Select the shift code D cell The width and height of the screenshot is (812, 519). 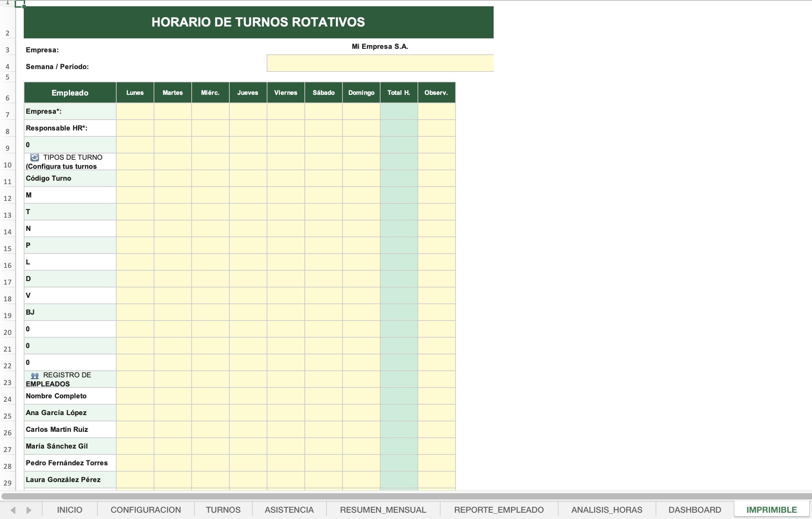[70, 279]
